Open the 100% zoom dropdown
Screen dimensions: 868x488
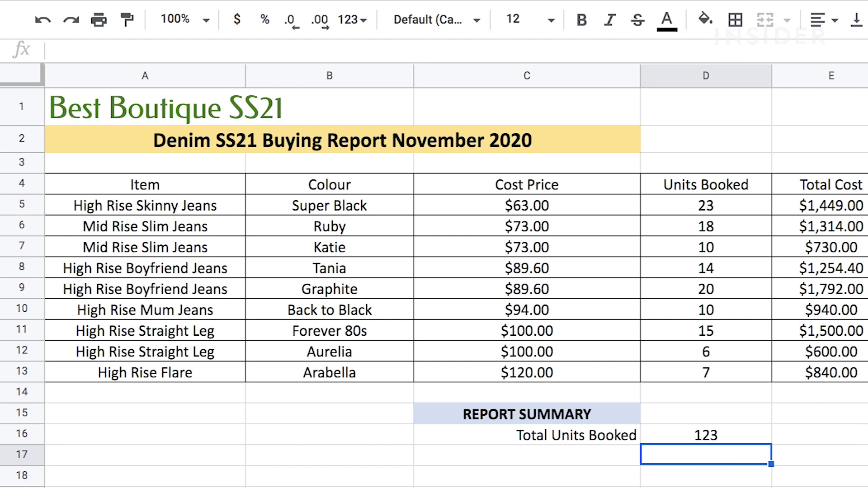point(185,19)
